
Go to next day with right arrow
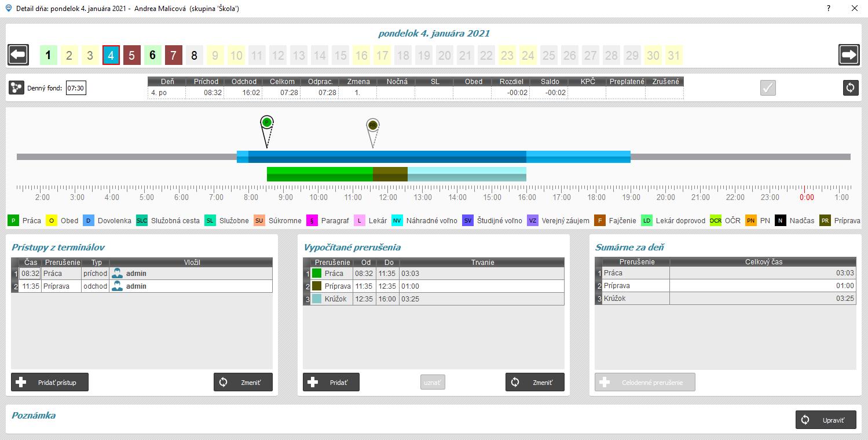(x=849, y=55)
